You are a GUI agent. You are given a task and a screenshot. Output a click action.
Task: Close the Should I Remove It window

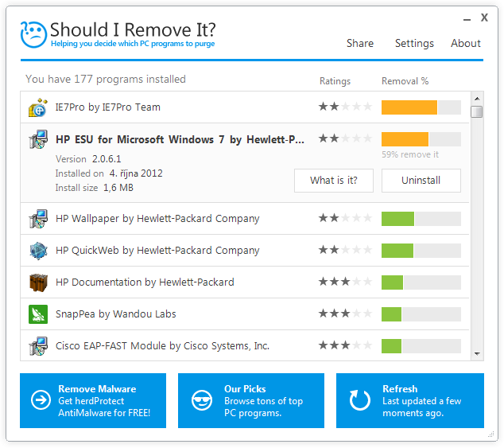pos(484,18)
